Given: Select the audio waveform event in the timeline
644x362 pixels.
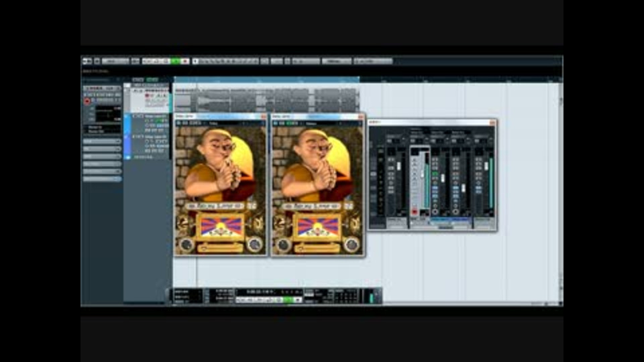Looking at the screenshot, I should pyautogui.click(x=267, y=100).
